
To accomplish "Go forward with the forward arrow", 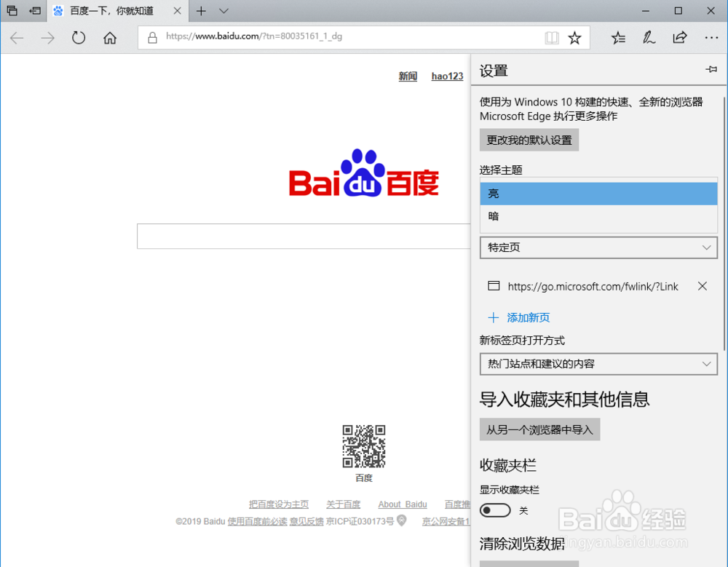I will 47,38.
